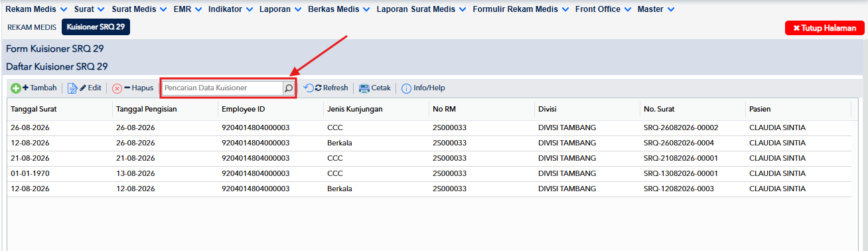Viewport: 868px width, 251px height.
Task: Click the magnifier search icon
Action: [x=289, y=88]
